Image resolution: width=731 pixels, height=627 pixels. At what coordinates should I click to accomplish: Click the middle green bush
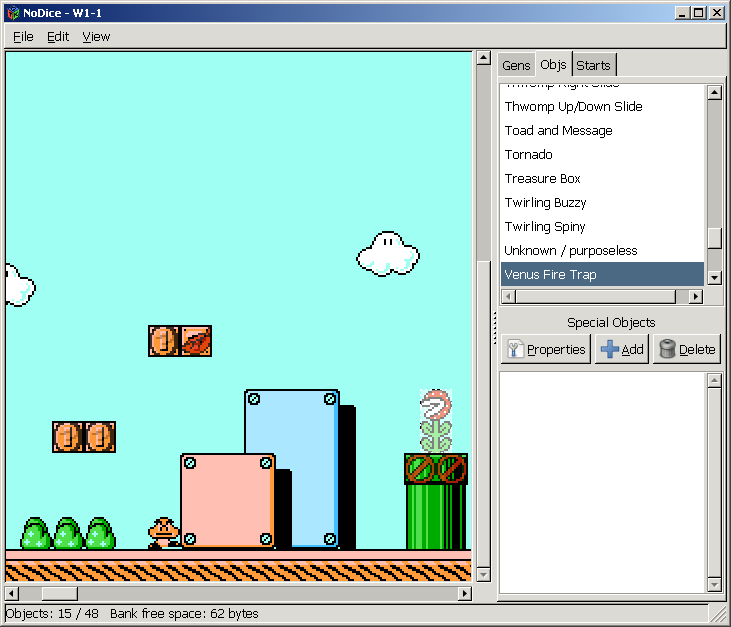pos(68,533)
